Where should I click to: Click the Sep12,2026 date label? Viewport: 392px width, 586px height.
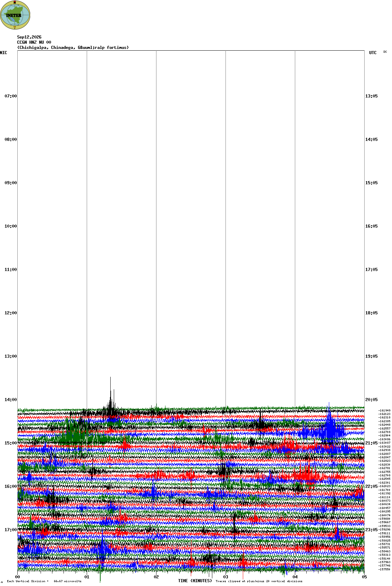29,37
